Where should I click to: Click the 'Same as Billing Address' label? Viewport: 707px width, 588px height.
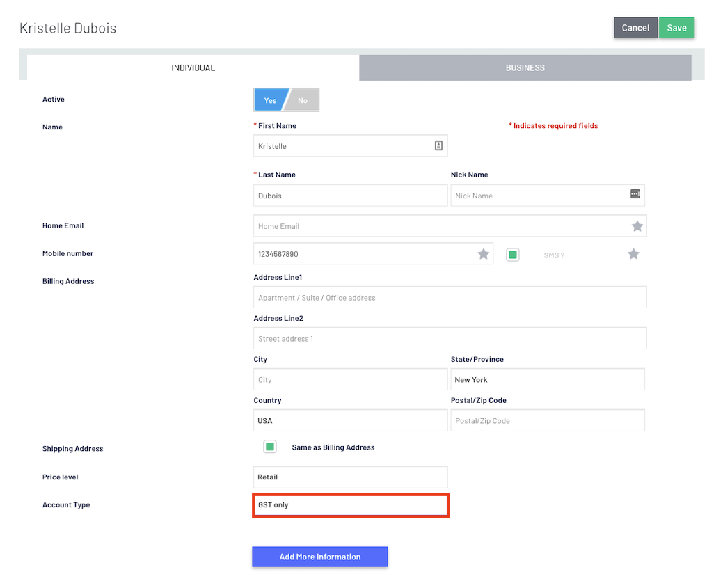(333, 447)
